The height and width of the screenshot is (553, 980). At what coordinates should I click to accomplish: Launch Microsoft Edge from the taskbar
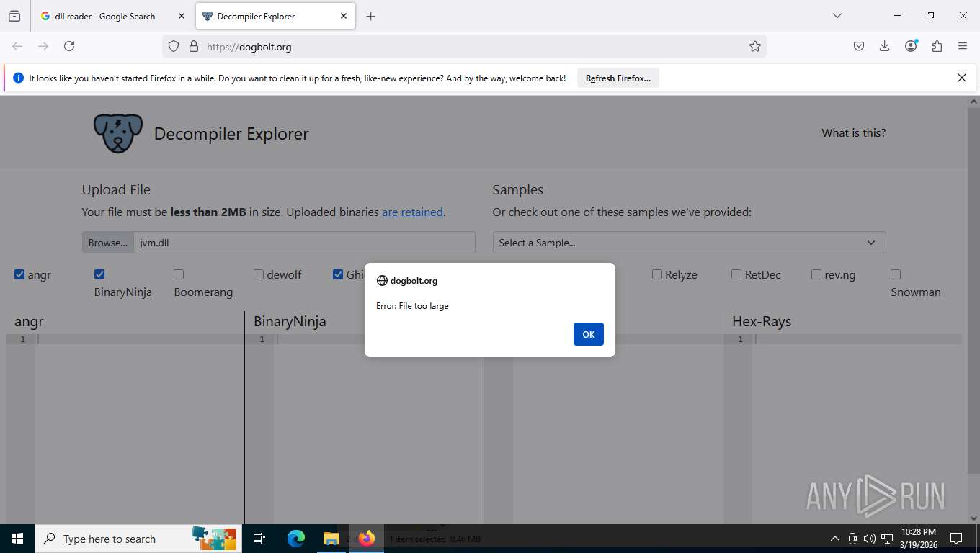[296, 539]
